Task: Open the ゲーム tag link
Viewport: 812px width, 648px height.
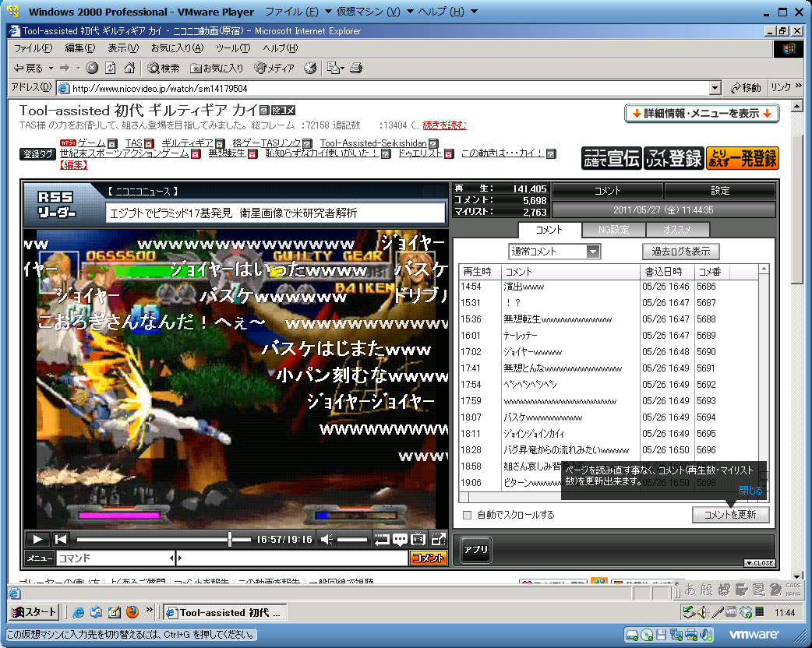Action: tap(91, 143)
